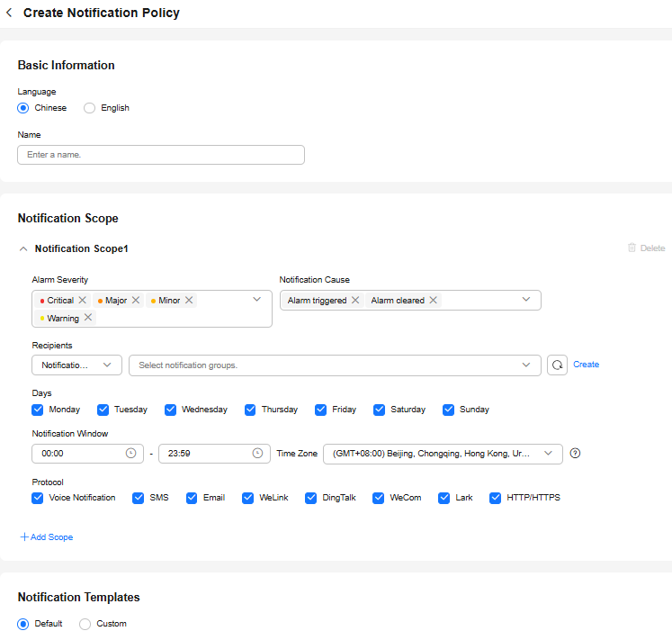Image resolution: width=672 pixels, height=640 pixels.
Task: Click Add Scope link
Action: [x=47, y=537]
